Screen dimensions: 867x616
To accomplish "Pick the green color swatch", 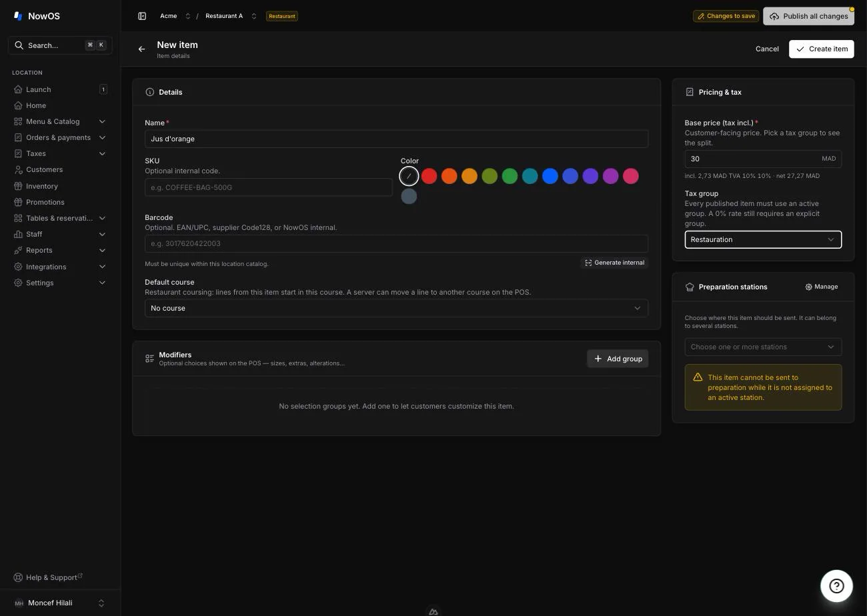I will coord(510,176).
